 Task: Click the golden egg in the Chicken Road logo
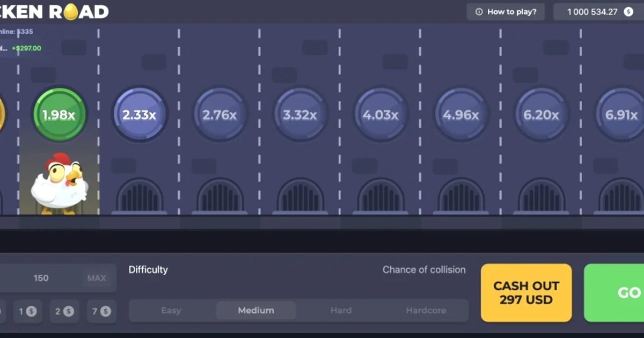[x=72, y=11]
